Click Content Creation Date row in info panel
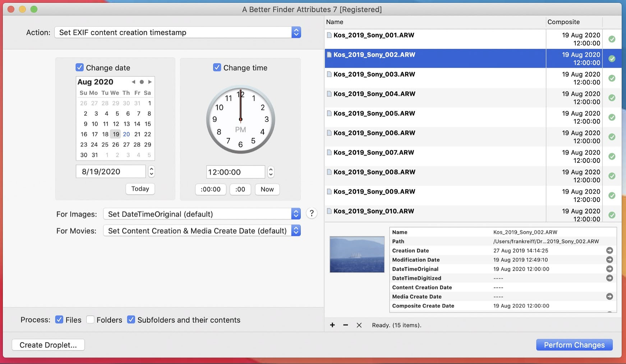Viewport: 626px width, 364px height. 503,287
